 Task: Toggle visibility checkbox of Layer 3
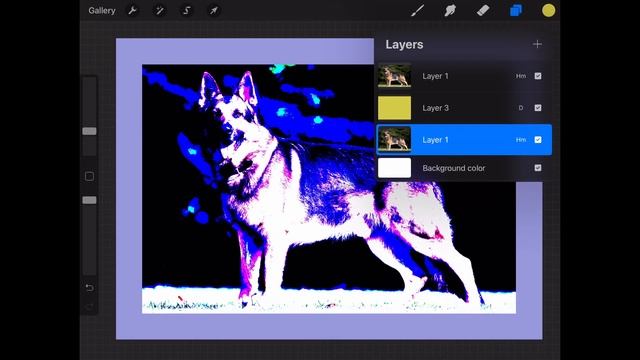[x=538, y=108]
